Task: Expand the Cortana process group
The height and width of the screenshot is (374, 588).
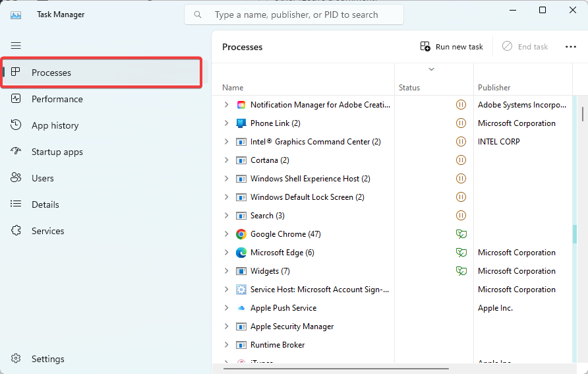Action: pyautogui.click(x=226, y=160)
